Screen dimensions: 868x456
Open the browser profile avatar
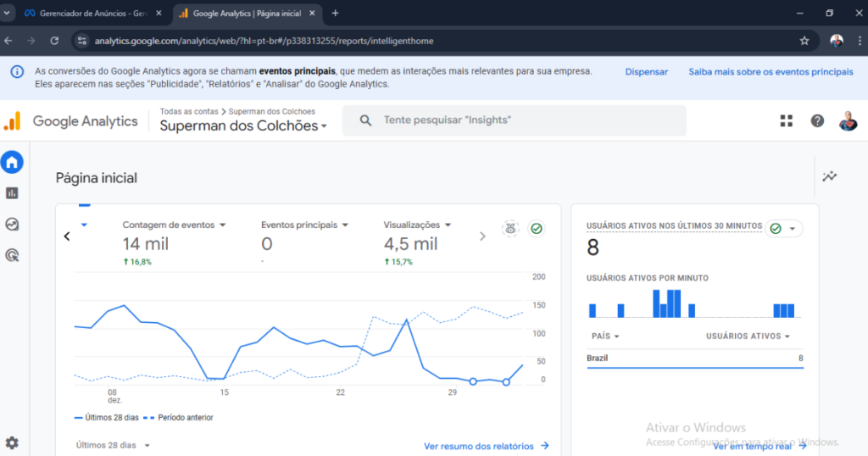click(837, 41)
